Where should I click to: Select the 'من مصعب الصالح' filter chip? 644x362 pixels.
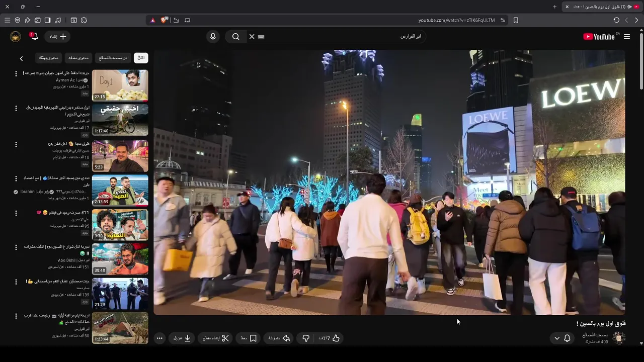coord(113,58)
